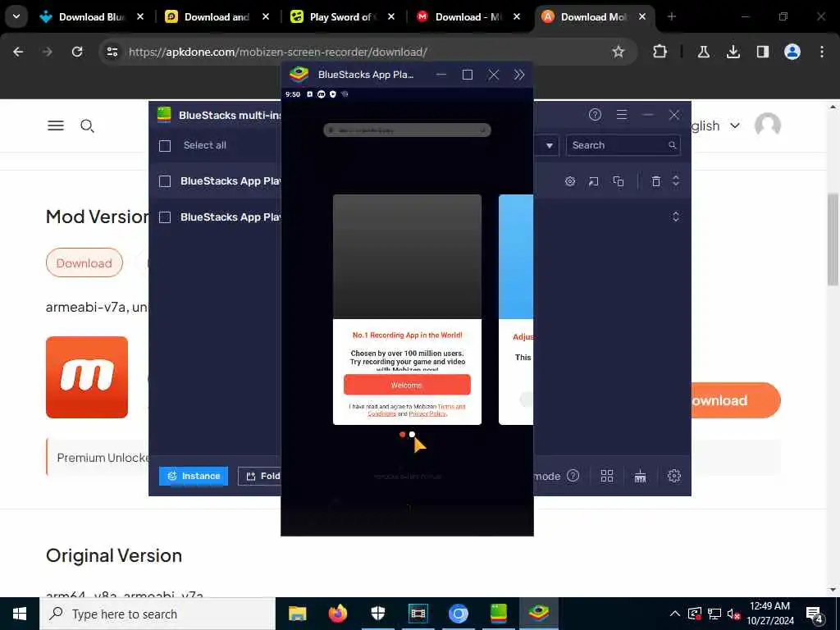Screen dimensions: 840x630
Task: Click the magnifier in manager Search box
Action: coord(672,145)
